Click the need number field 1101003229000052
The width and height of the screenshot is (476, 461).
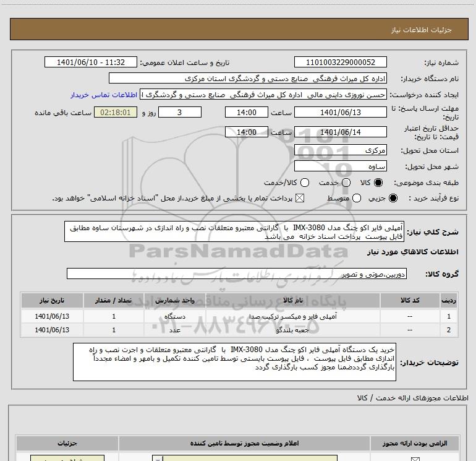pos(340,62)
